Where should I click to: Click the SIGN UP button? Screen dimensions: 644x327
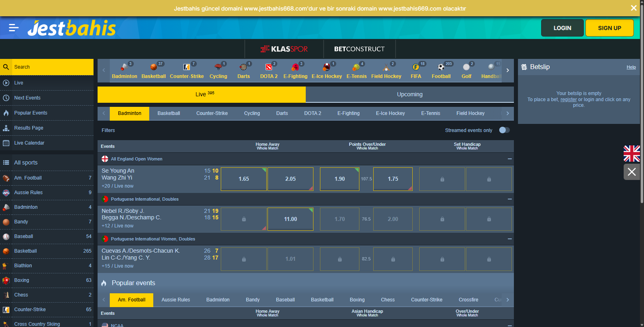click(x=609, y=28)
